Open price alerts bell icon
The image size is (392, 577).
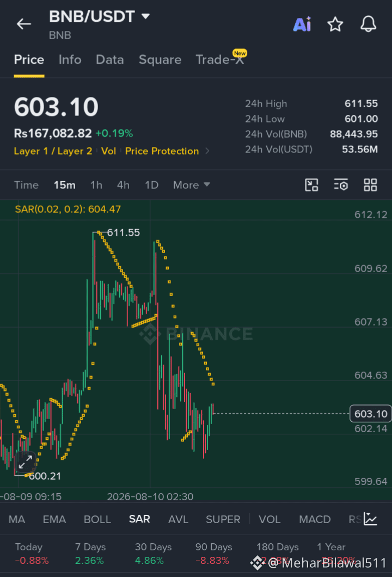tap(368, 24)
